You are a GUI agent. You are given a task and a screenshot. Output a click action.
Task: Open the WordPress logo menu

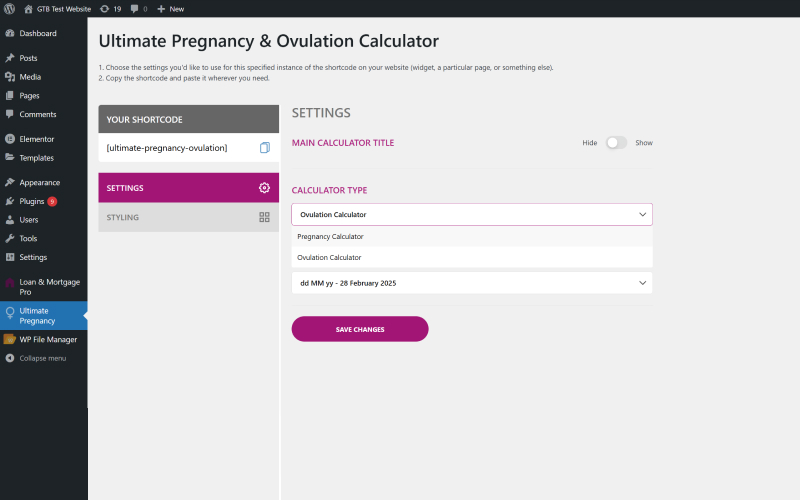[x=9, y=9]
